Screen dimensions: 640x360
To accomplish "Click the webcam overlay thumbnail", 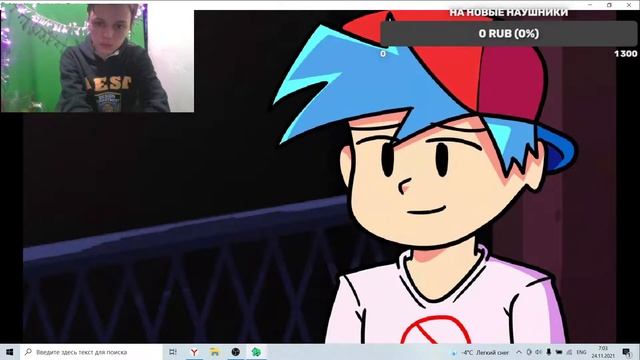I will [x=97, y=58].
